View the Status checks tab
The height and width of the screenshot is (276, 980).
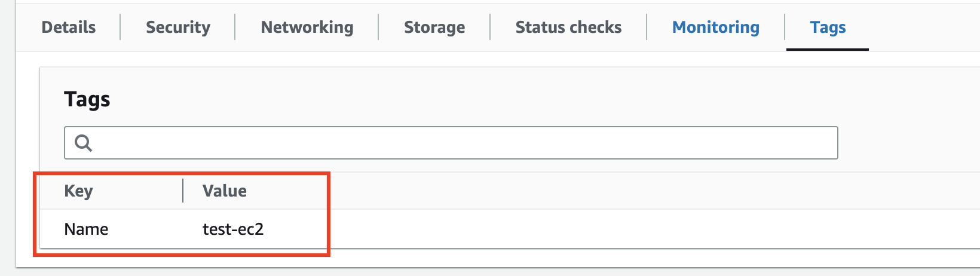point(569,27)
